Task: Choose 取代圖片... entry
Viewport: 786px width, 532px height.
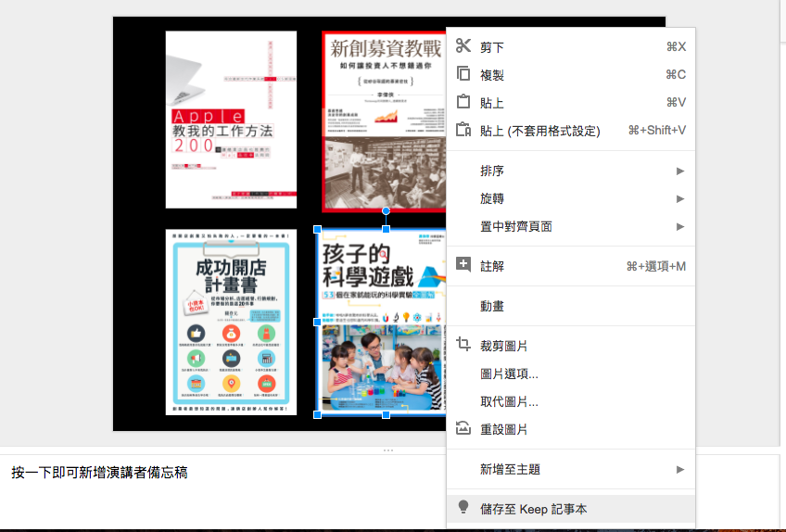Action: (570, 401)
